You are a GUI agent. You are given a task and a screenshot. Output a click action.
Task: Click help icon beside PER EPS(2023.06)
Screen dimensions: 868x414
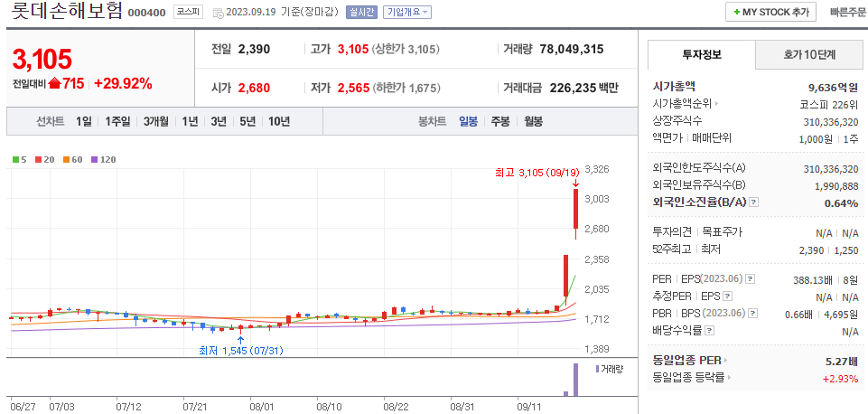(x=751, y=278)
